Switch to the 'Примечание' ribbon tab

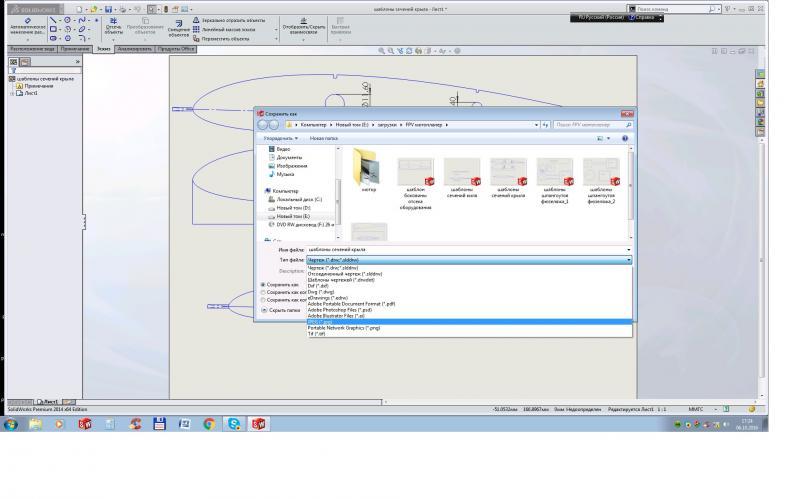click(74, 47)
